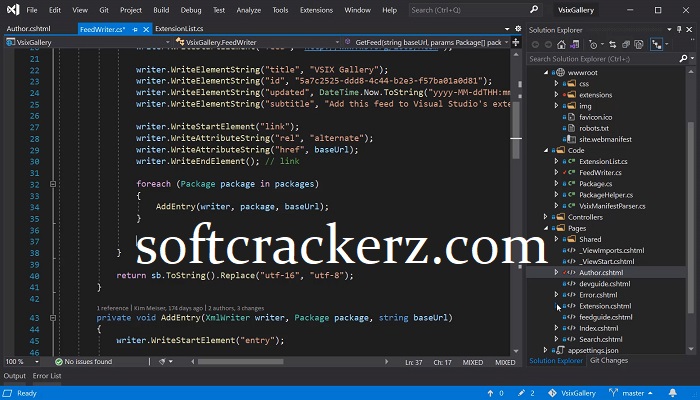The width and height of the screenshot is (700, 400).
Task: Open the Error List panel tab
Action: point(47,376)
